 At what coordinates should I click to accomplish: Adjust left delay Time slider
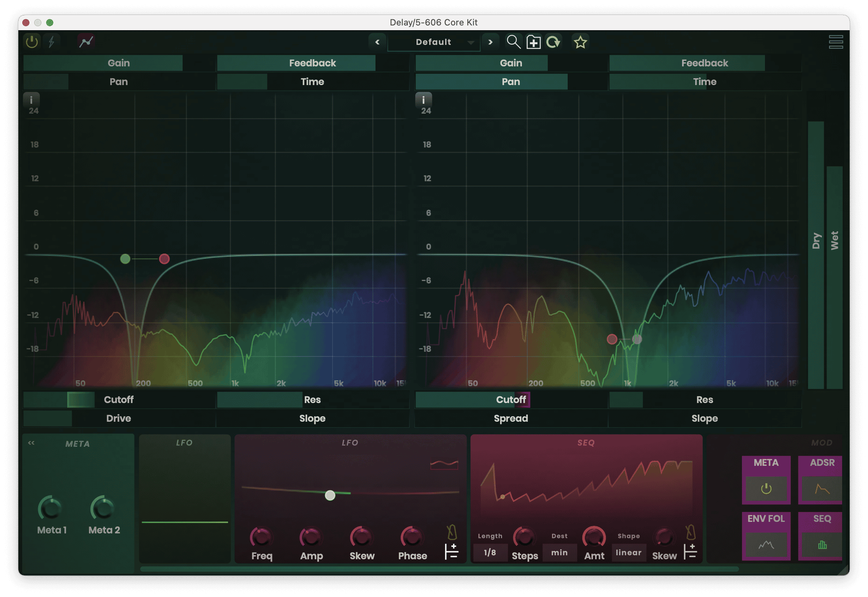tap(313, 81)
